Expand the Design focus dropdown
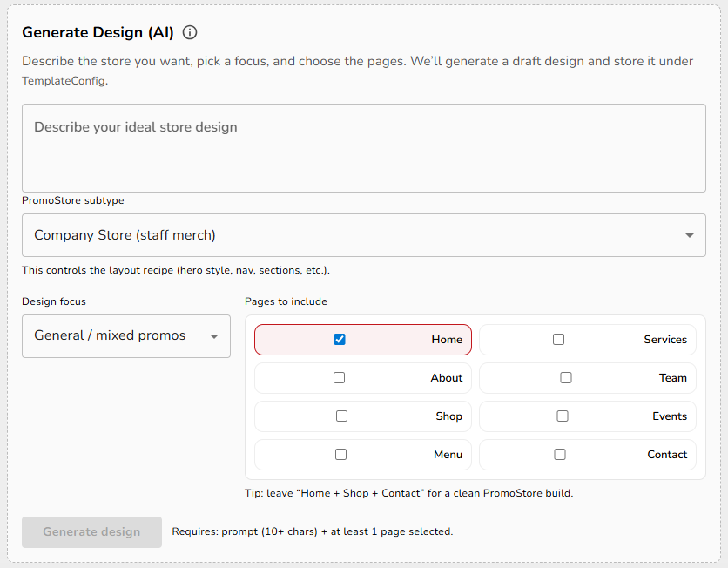 (125, 336)
